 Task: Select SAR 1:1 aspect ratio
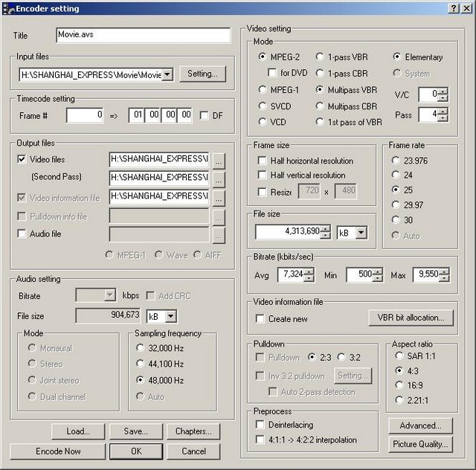[399, 355]
